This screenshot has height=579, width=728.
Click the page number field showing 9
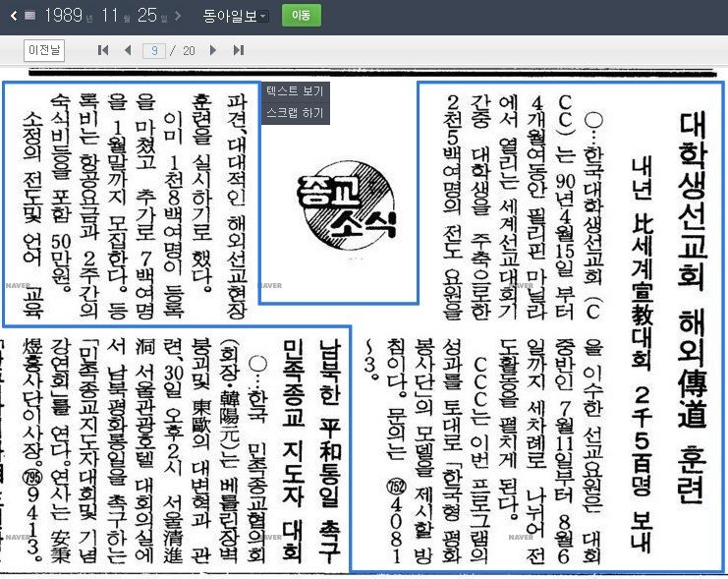coord(154,51)
